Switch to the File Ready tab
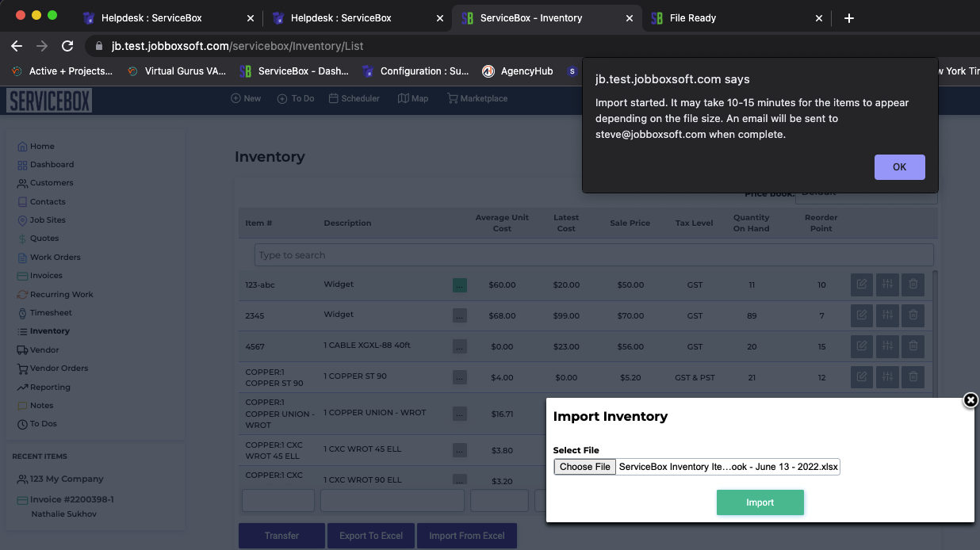This screenshot has width=980, height=550. (x=735, y=17)
